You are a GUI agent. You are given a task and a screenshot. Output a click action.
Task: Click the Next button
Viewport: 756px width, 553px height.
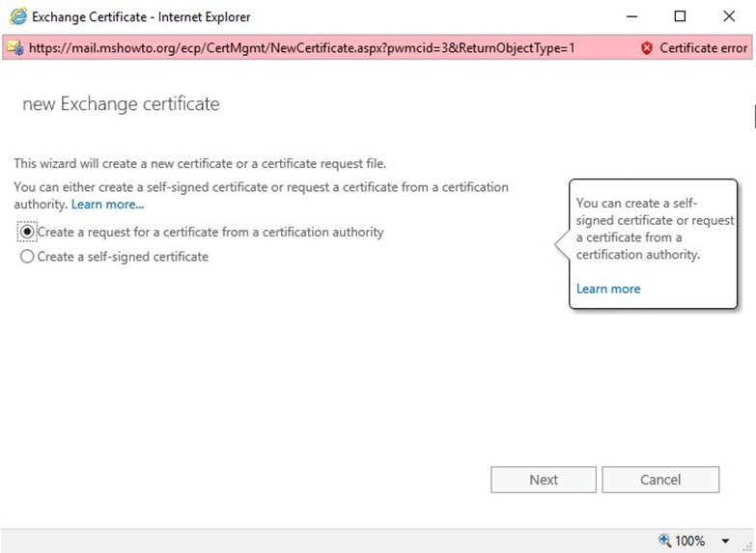click(x=544, y=480)
